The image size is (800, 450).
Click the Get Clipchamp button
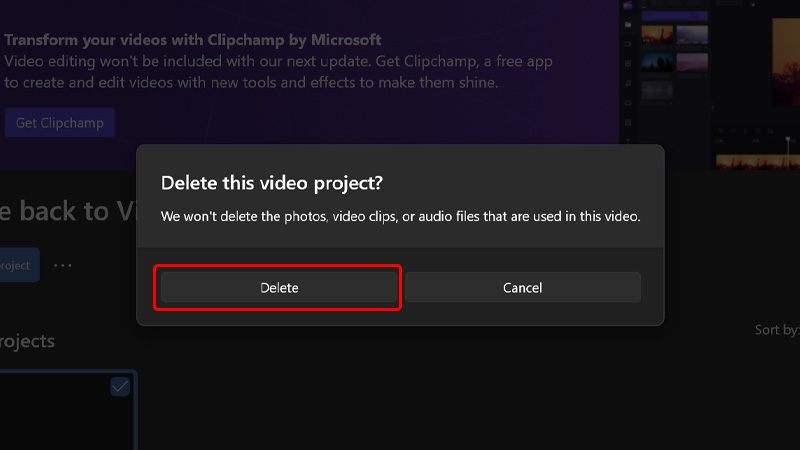pyautogui.click(x=60, y=122)
